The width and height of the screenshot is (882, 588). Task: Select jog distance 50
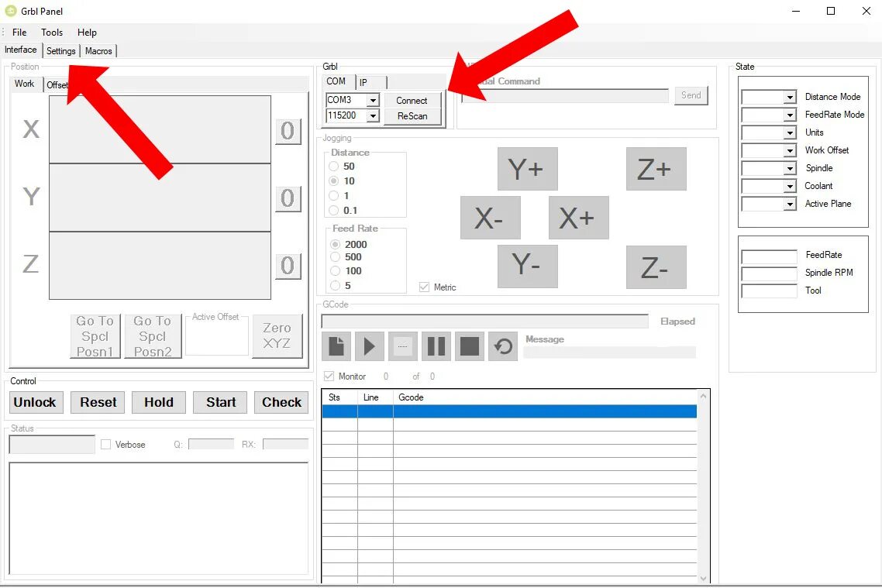(x=333, y=167)
